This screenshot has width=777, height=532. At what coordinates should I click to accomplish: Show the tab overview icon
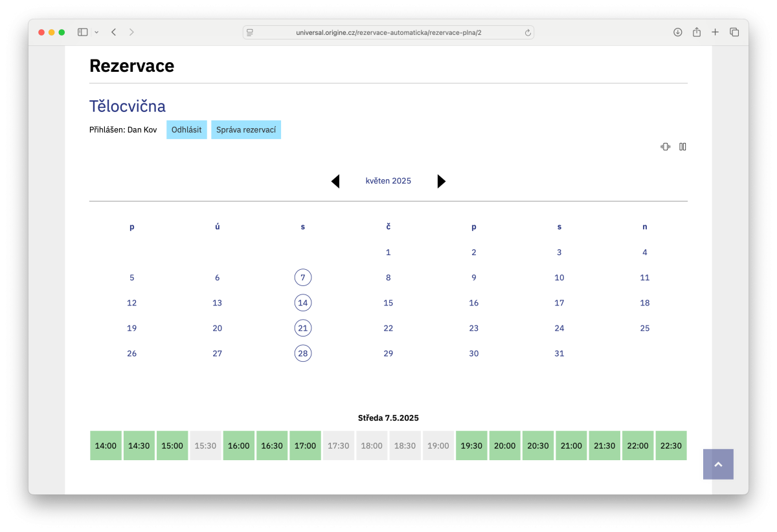coord(734,32)
